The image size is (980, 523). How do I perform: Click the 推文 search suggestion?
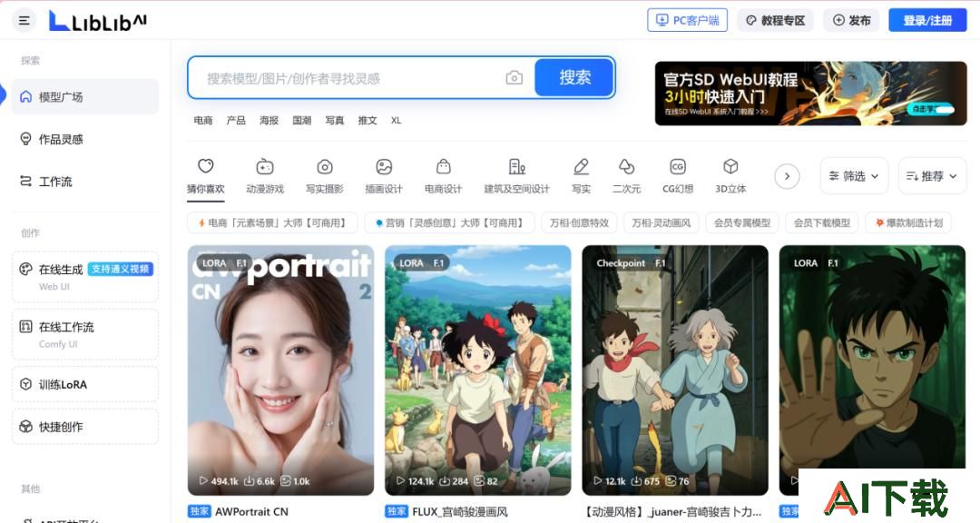tap(367, 120)
